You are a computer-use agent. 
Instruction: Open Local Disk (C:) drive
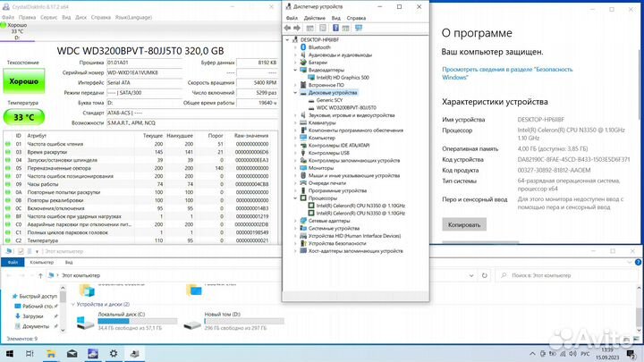(128, 322)
